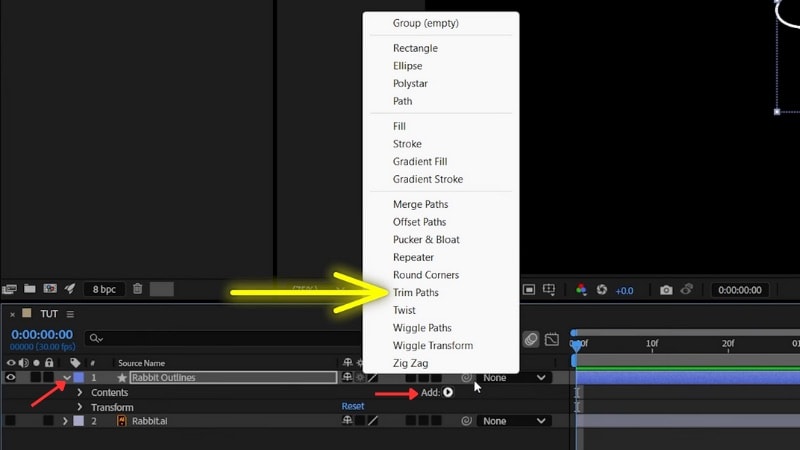800x450 pixels.
Task: Choose Wiggle Transform in Add menu
Action: (x=433, y=345)
